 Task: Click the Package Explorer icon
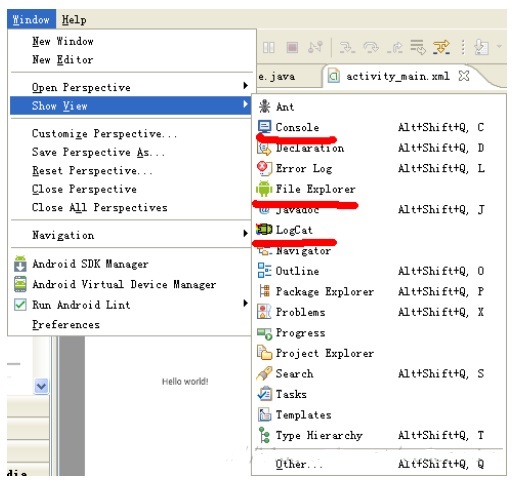[264, 291]
